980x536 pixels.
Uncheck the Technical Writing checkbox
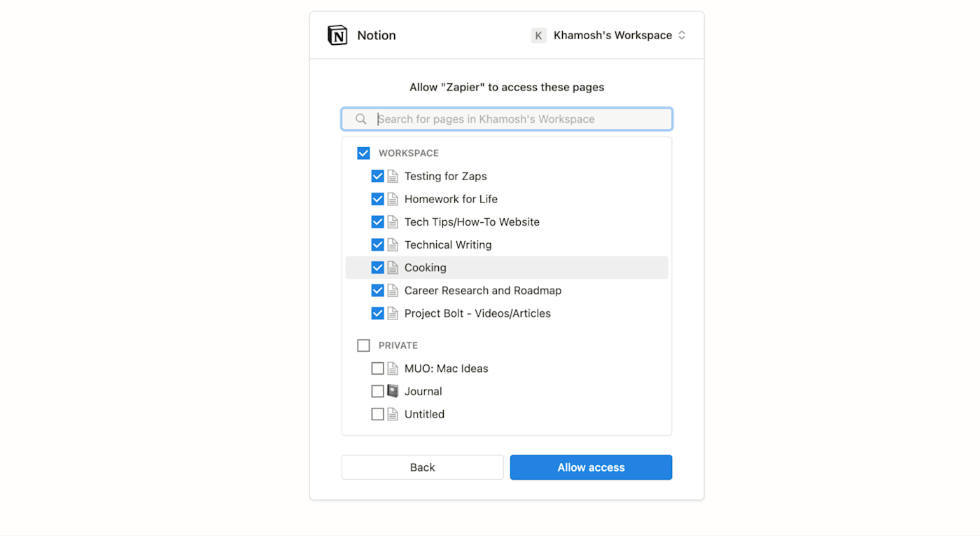point(377,245)
